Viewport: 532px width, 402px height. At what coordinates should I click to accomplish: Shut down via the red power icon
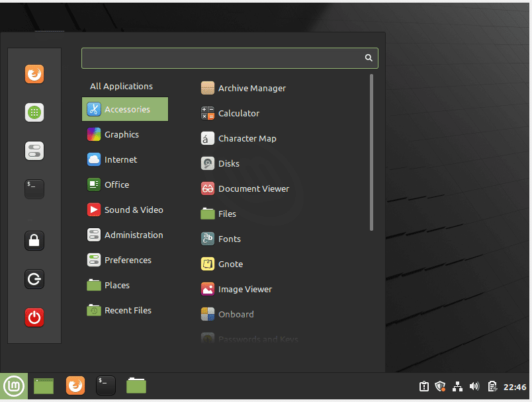point(34,317)
